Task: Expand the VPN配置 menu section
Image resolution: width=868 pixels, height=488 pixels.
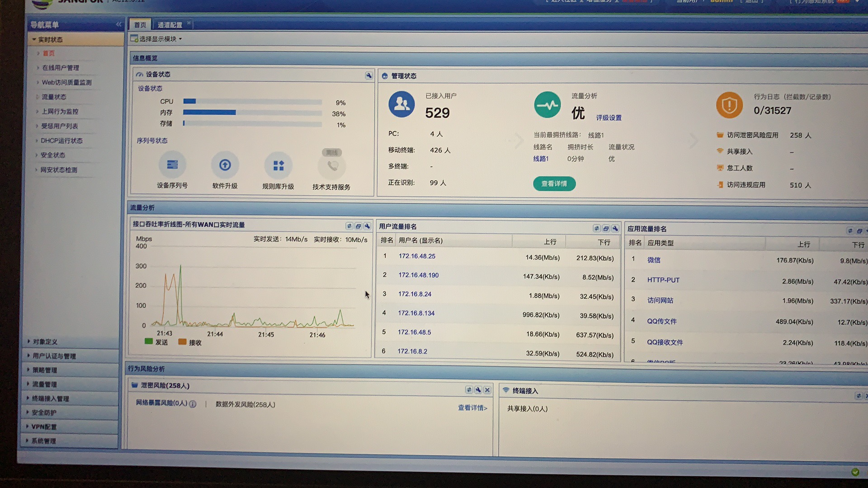Action: click(x=43, y=427)
